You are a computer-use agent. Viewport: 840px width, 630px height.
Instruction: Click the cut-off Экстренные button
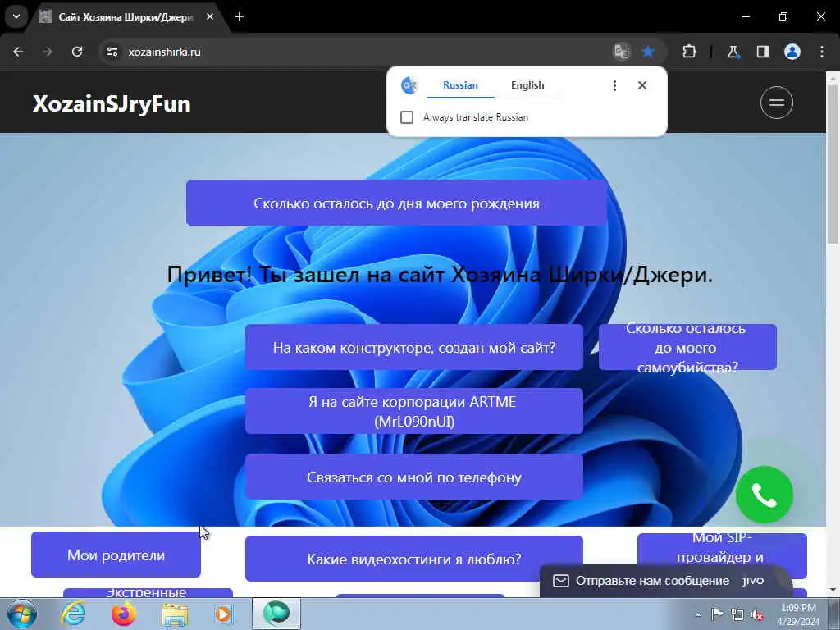click(148, 592)
